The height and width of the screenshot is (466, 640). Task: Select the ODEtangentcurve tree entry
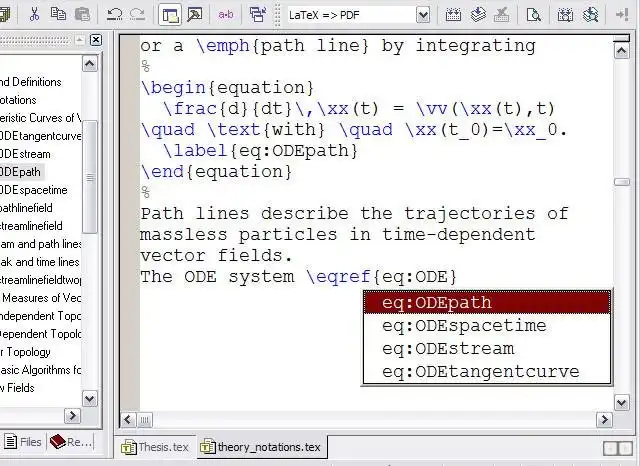point(40,136)
